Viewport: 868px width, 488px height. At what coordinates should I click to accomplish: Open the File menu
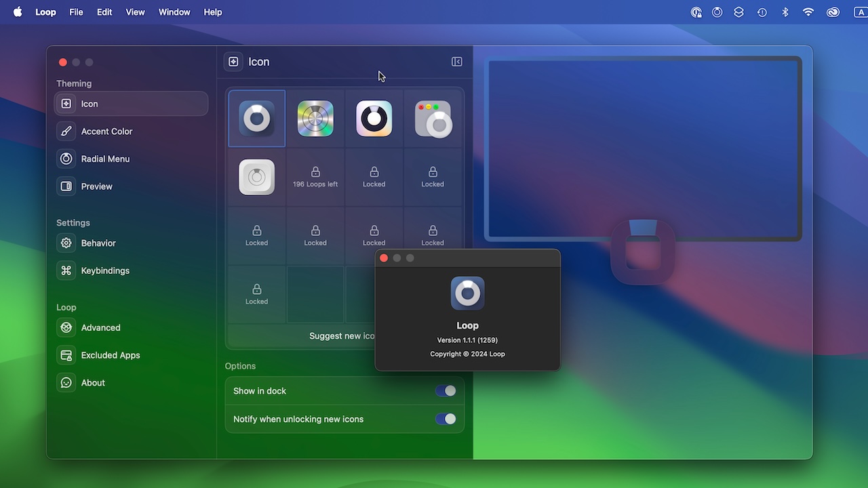76,12
